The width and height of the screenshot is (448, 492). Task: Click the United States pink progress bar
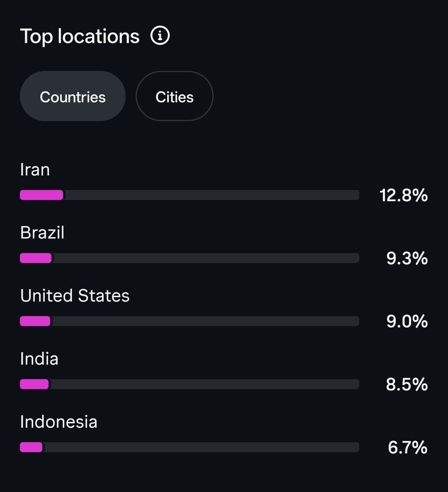[35, 321]
